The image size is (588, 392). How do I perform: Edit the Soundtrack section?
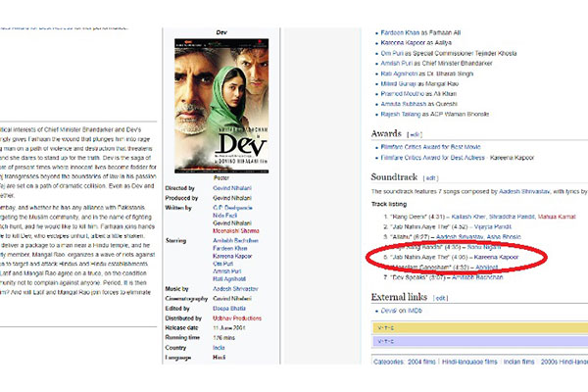(x=430, y=178)
